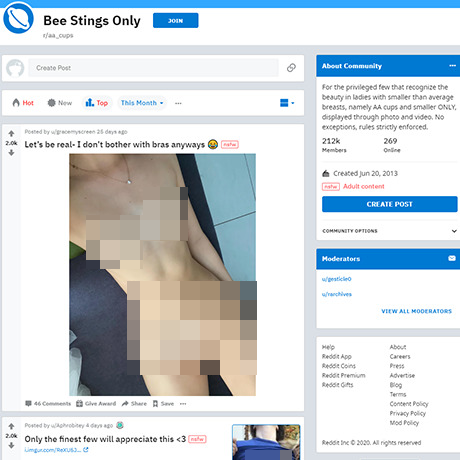
Task: Click the Careers footer link
Action: (400, 357)
